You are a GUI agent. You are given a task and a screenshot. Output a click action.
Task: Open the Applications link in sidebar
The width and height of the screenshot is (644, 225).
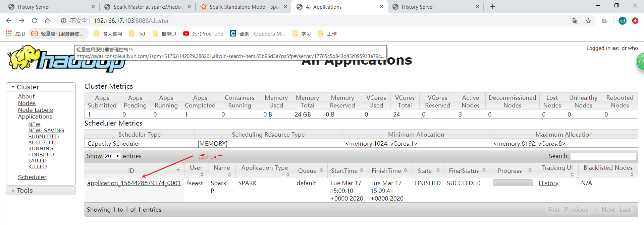(35, 117)
